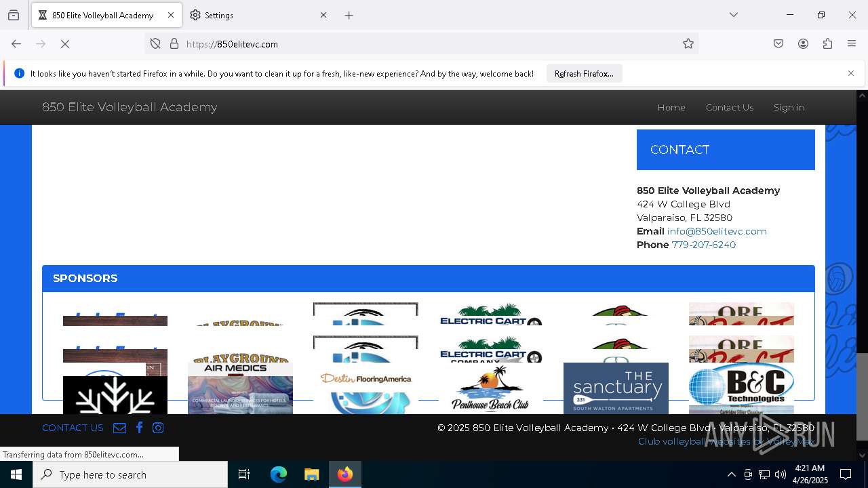Open the Destin Flooring America sponsor logo

[366, 378]
